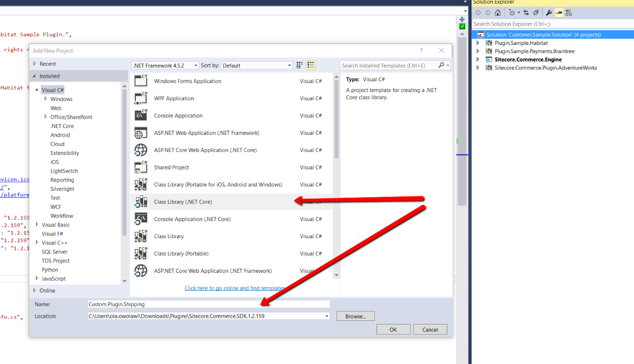Click the green checkmark indicator above editor scrollbar
The image size is (634, 364).
(x=462, y=27)
